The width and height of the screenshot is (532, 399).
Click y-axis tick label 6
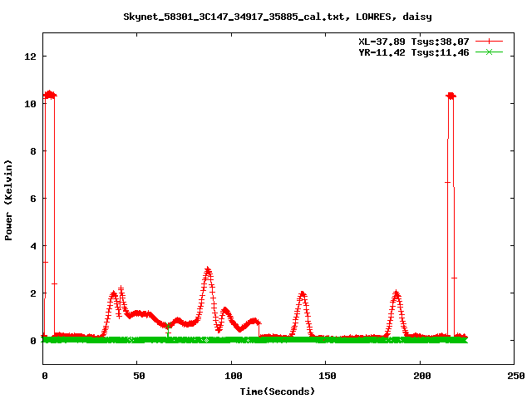pyautogui.click(x=33, y=199)
